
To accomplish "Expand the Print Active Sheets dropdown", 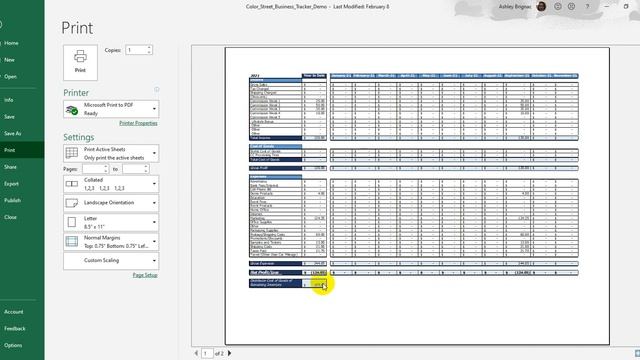I will pos(111,153).
